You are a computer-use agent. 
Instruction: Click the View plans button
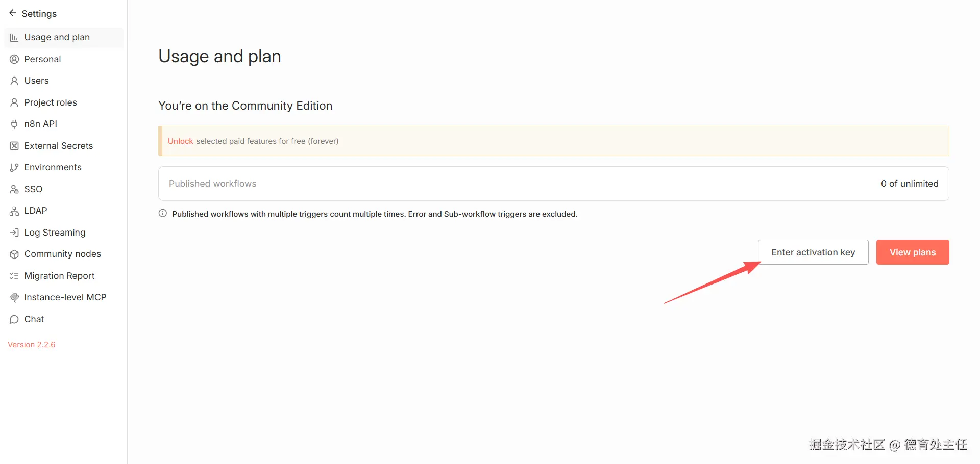(x=913, y=252)
